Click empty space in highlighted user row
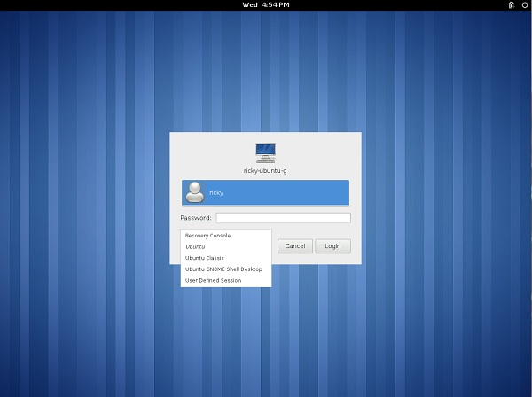Screen dimensions: 532x397 (293, 192)
